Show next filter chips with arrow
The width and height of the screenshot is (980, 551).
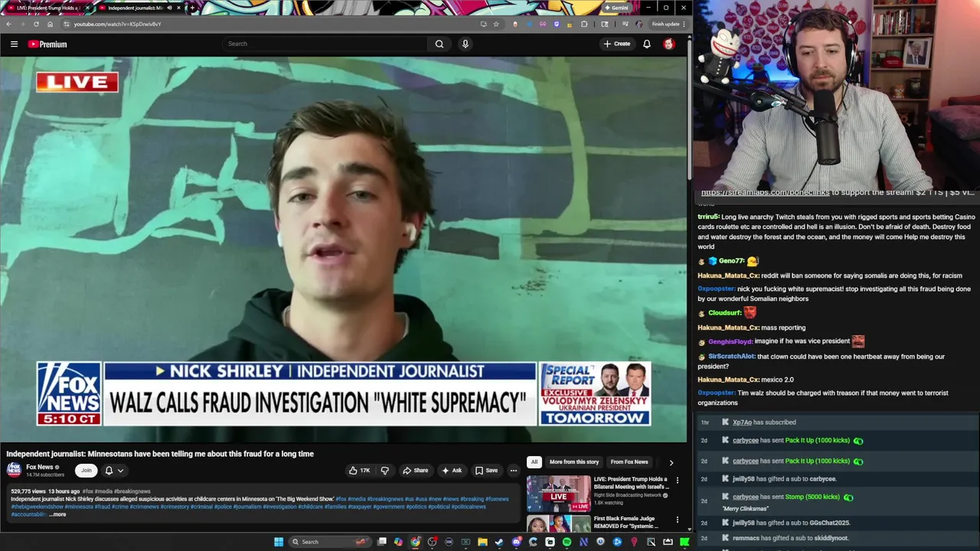671,462
